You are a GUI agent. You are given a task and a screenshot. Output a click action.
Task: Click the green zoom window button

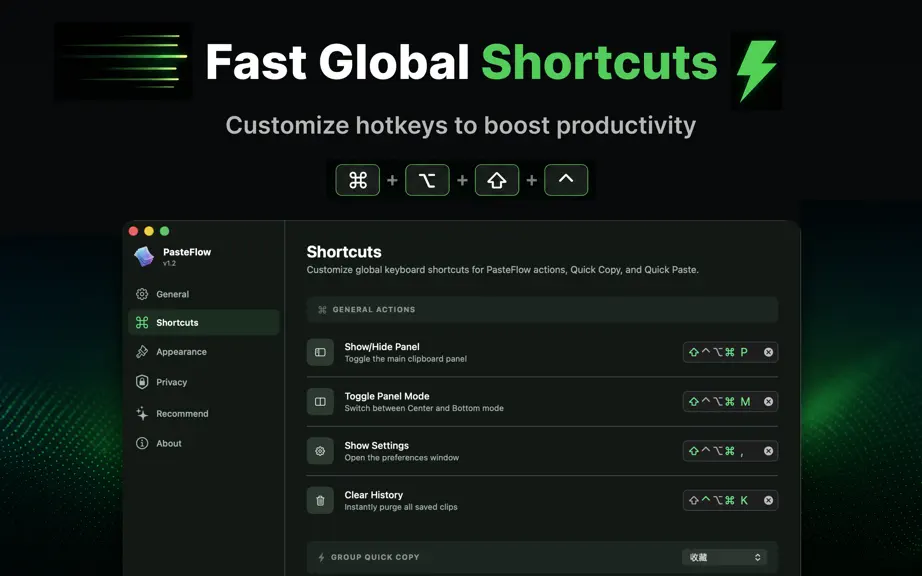(x=165, y=231)
